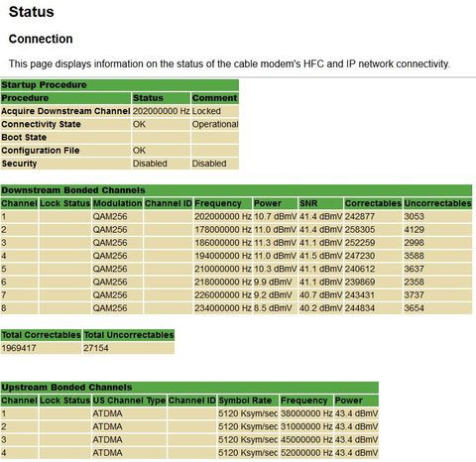The image size is (476, 462).
Task: Click the 11.3 dBmV power value
Action: [x=275, y=243]
